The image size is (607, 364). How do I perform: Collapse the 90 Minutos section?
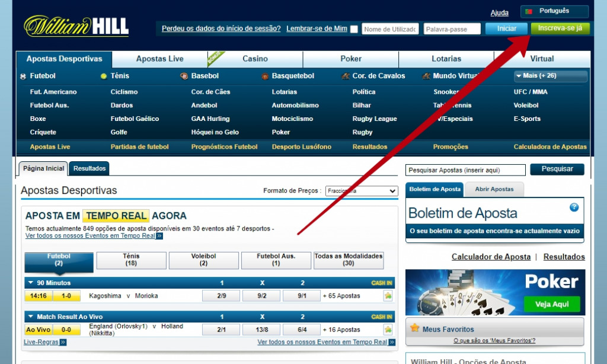pyautogui.click(x=30, y=283)
